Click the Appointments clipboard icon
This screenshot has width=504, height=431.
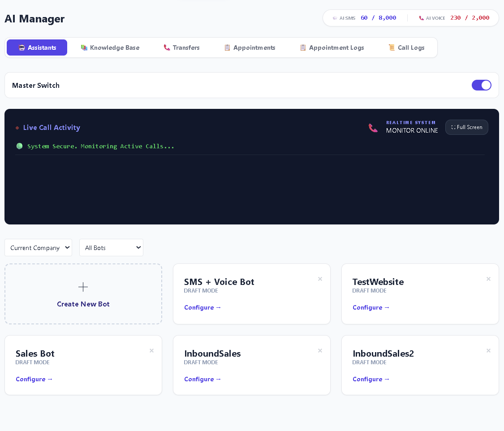pyautogui.click(x=227, y=47)
